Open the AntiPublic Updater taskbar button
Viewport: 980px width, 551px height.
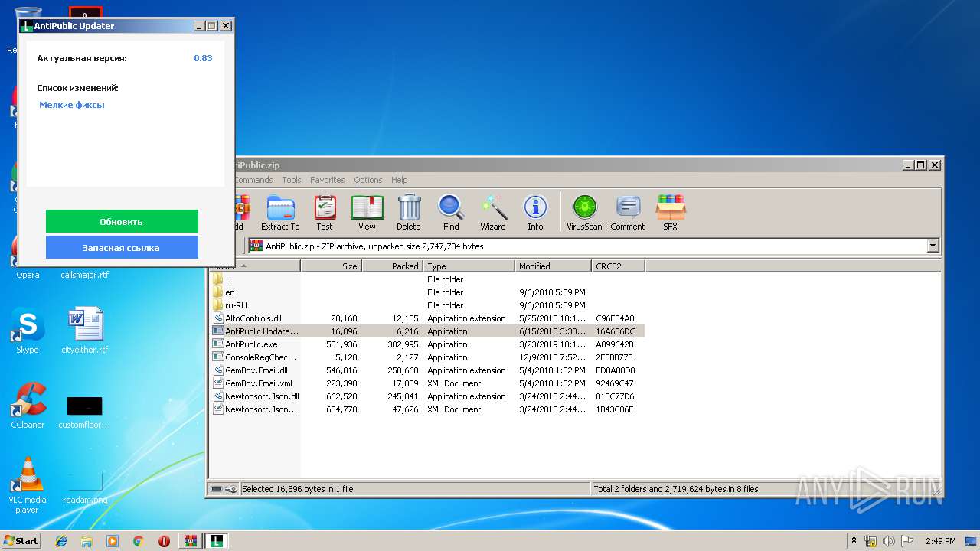217,541
